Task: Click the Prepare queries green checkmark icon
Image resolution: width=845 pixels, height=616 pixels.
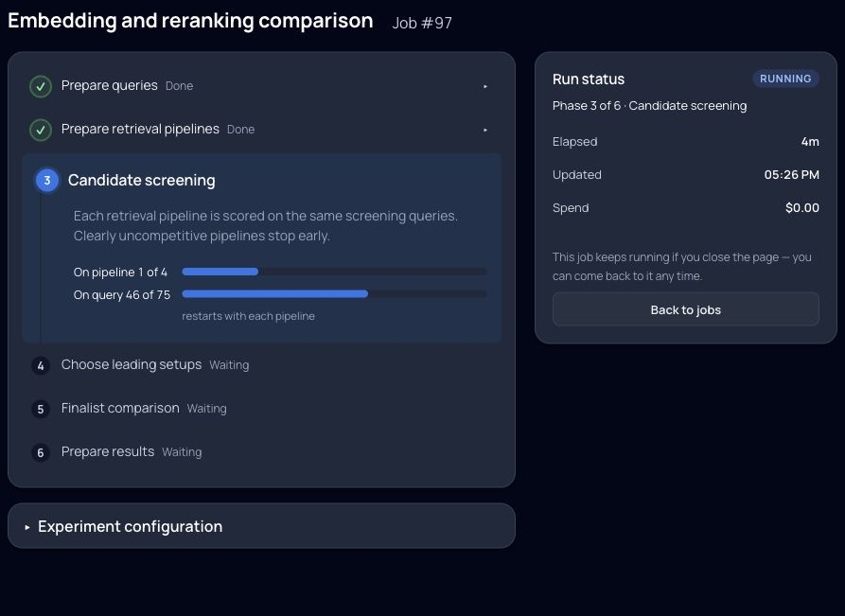Action: pyautogui.click(x=41, y=86)
